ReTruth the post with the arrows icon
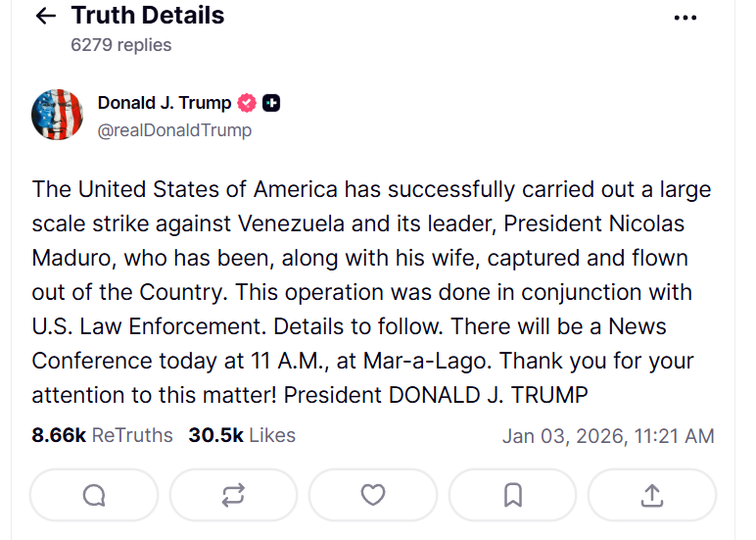Screen dimensions: 756x540 coord(233,495)
